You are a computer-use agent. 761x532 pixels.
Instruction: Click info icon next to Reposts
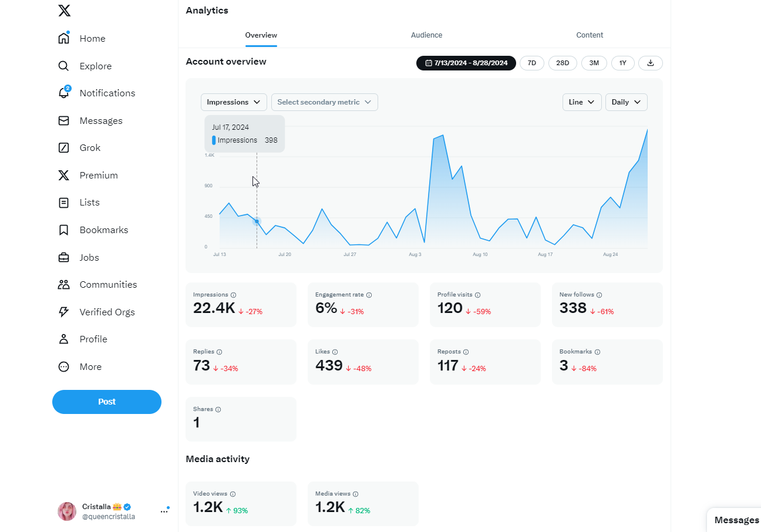click(466, 352)
